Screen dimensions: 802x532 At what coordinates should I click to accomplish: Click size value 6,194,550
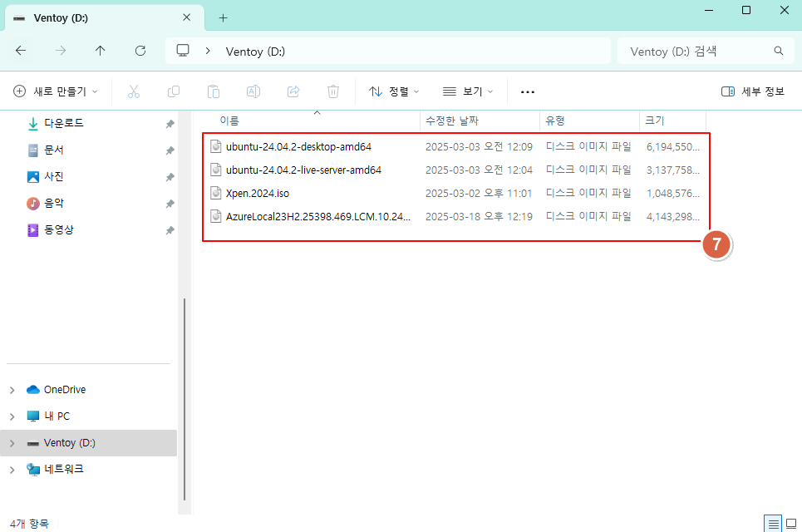coord(672,147)
